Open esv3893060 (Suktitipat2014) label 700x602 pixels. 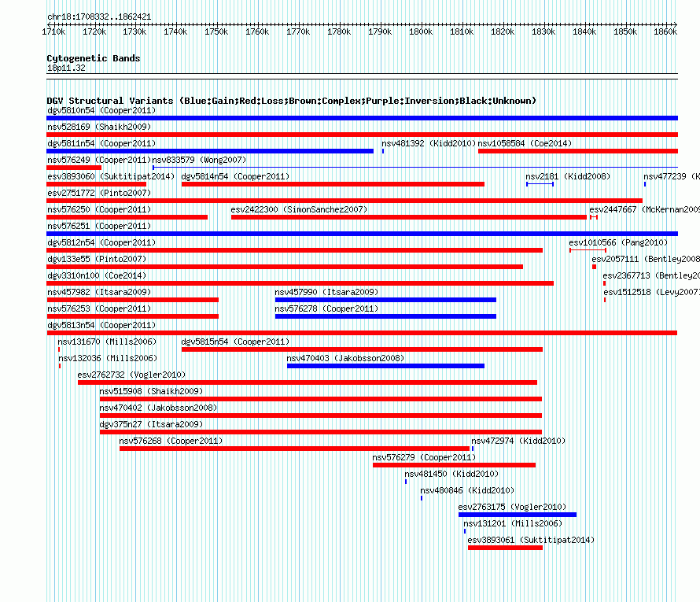[x=111, y=176]
